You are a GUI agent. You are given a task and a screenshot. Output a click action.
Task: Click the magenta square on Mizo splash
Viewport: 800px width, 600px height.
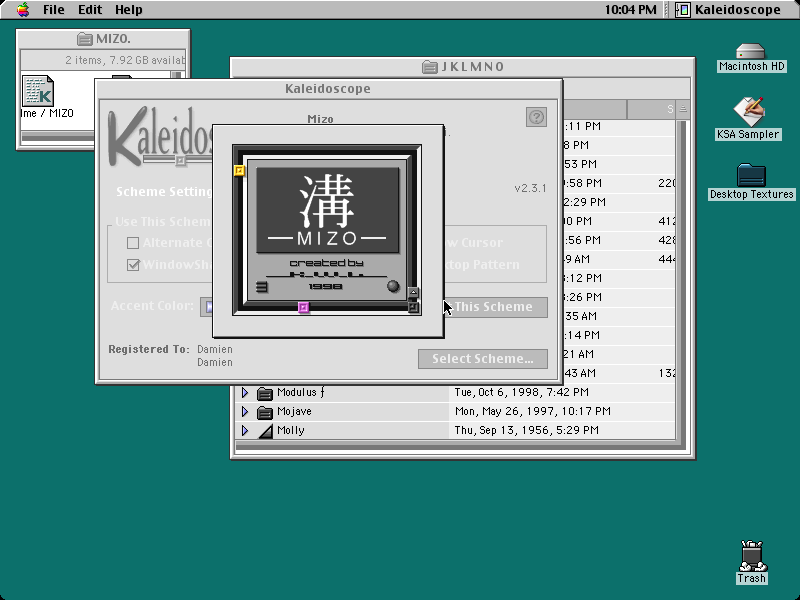pos(304,307)
